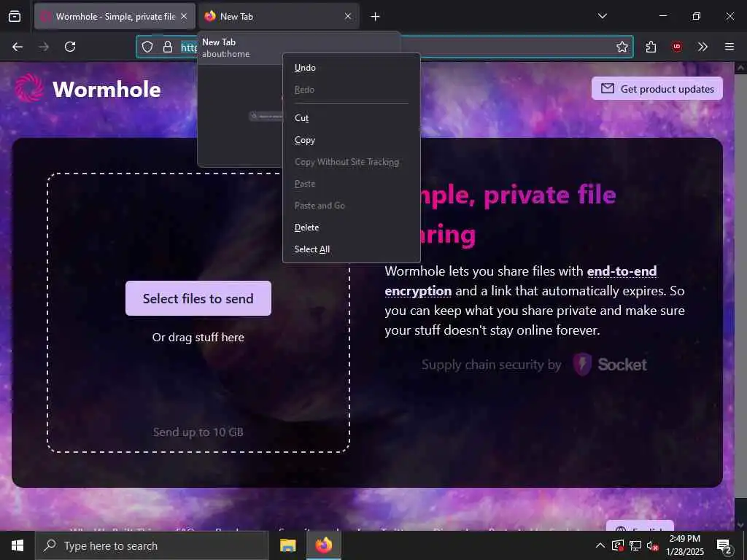Click the New Tab preview thumbnail
The image size is (747, 560).
pos(240,116)
